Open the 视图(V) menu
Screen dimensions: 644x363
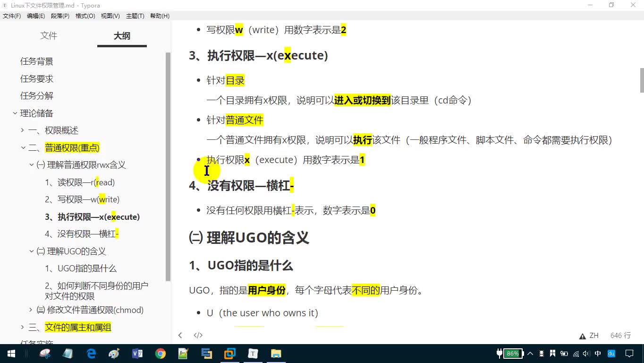[110, 16]
